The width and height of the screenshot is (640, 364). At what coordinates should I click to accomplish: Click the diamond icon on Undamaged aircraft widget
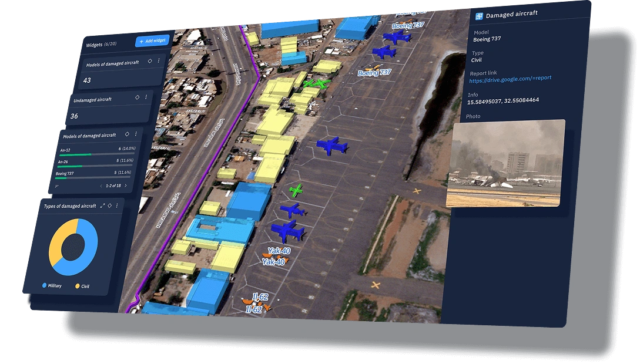coord(138,97)
